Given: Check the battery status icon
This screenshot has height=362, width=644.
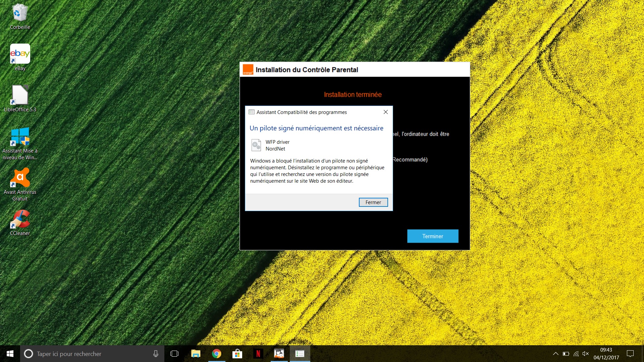Looking at the screenshot, I should tap(566, 354).
